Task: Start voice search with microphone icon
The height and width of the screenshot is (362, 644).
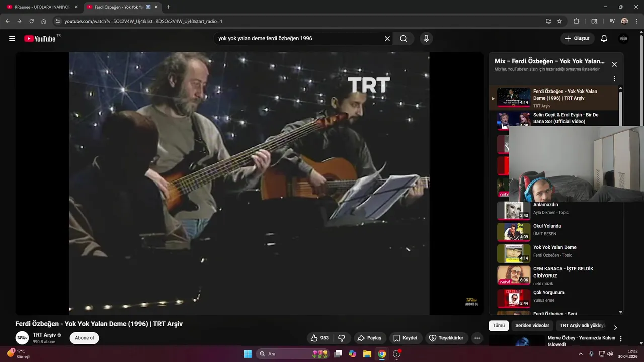Action: [426, 39]
